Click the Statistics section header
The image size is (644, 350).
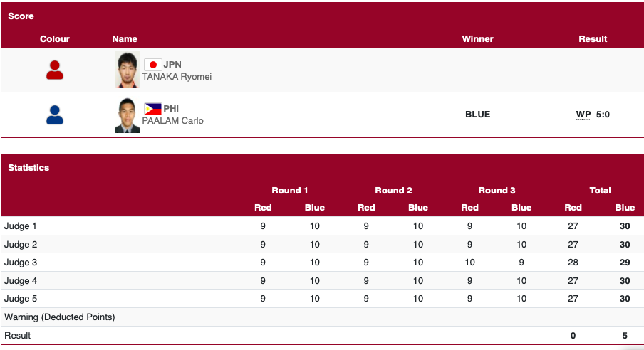(x=28, y=168)
